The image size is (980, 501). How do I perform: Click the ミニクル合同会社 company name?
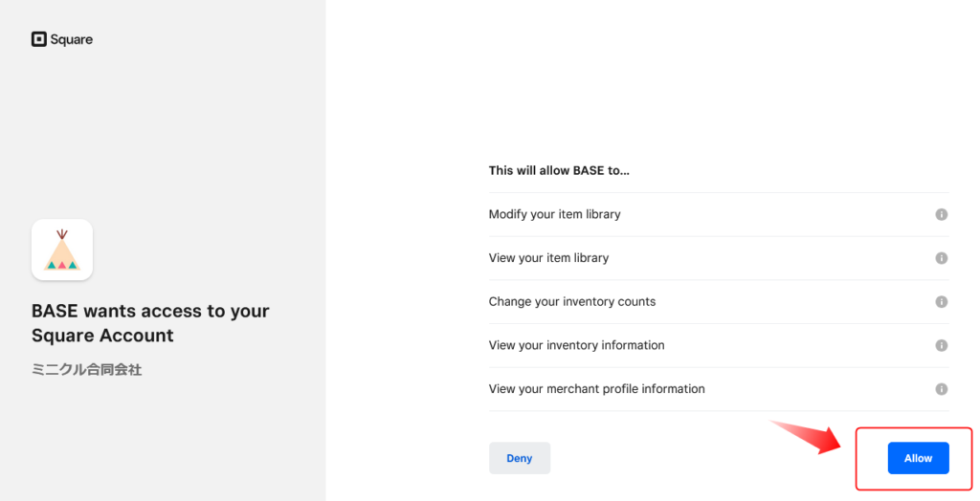(x=86, y=369)
